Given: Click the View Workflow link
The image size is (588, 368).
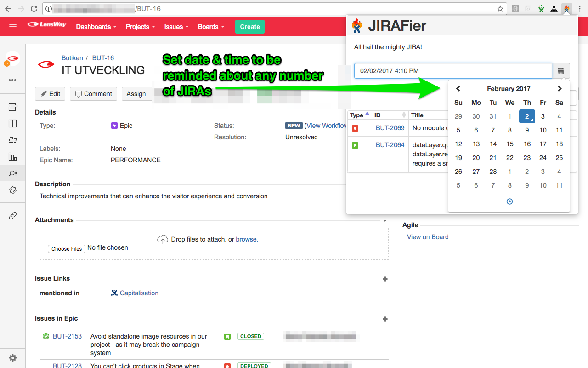Looking at the screenshot, I should coord(327,126).
